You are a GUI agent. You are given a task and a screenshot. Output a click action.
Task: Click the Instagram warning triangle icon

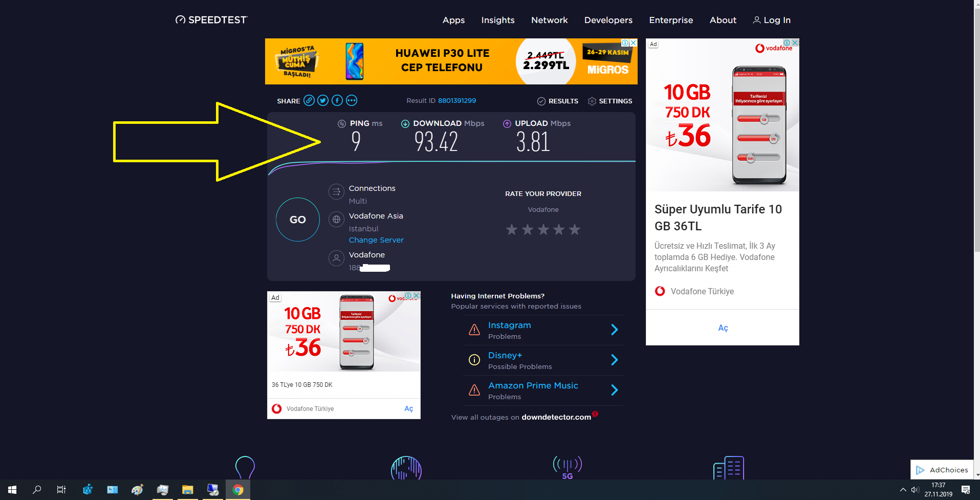[474, 330]
